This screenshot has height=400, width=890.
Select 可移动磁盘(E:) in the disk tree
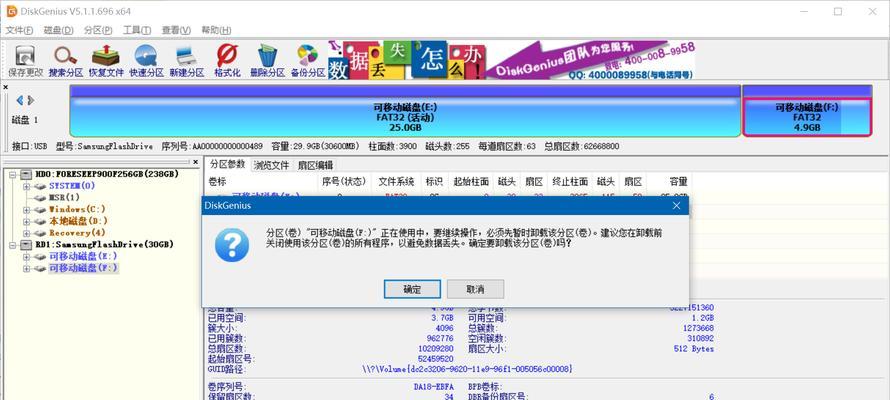coord(83,256)
